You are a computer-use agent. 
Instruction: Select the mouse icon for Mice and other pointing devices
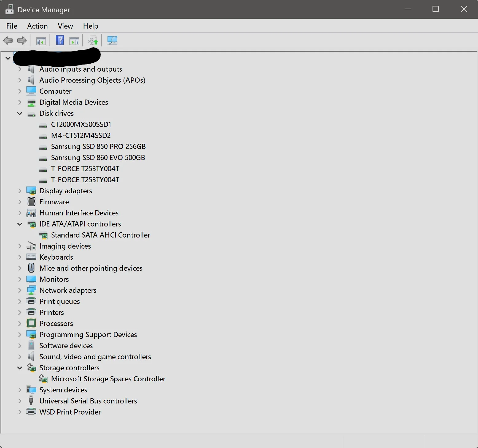tap(31, 268)
